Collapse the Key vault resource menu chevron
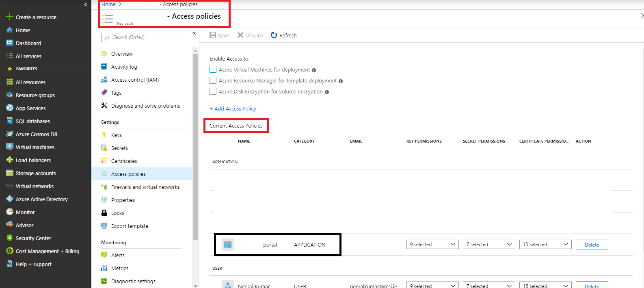 coord(194,33)
